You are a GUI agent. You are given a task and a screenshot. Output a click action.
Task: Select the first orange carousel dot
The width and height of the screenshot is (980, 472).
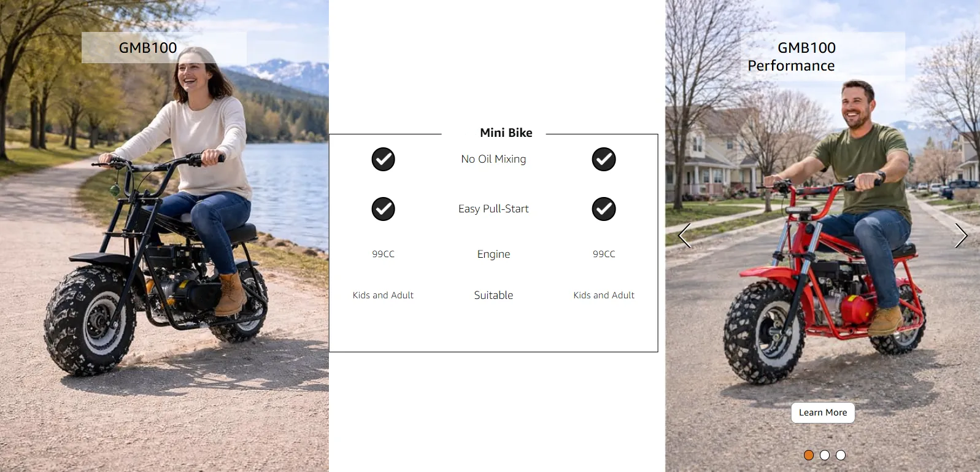809,455
